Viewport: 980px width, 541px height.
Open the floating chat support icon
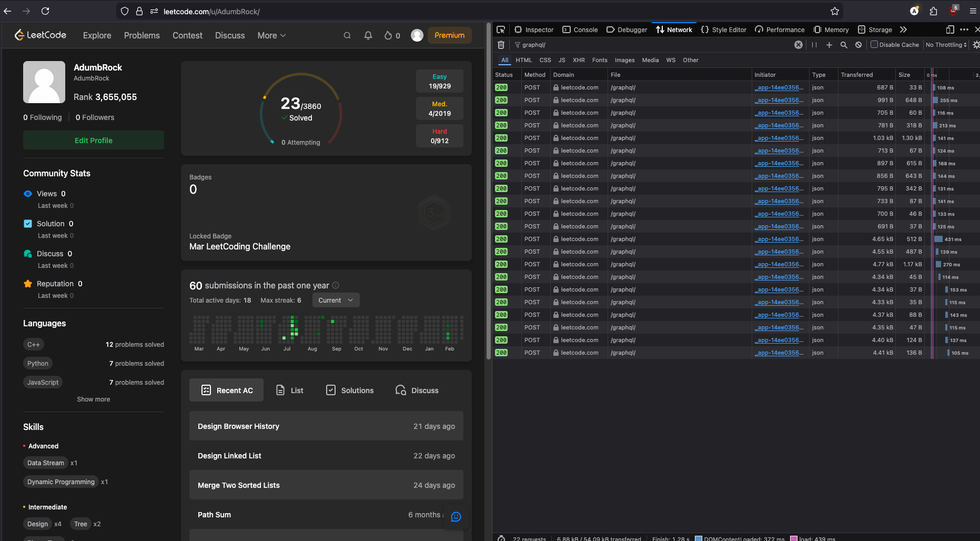(x=456, y=517)
